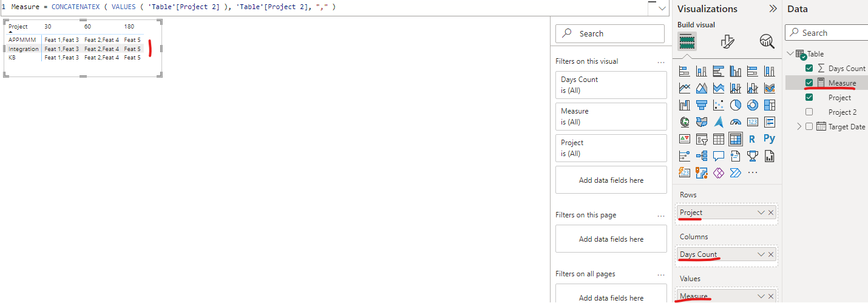
Task: Focus the Data pane search box
Action: (x=828, y=33)
